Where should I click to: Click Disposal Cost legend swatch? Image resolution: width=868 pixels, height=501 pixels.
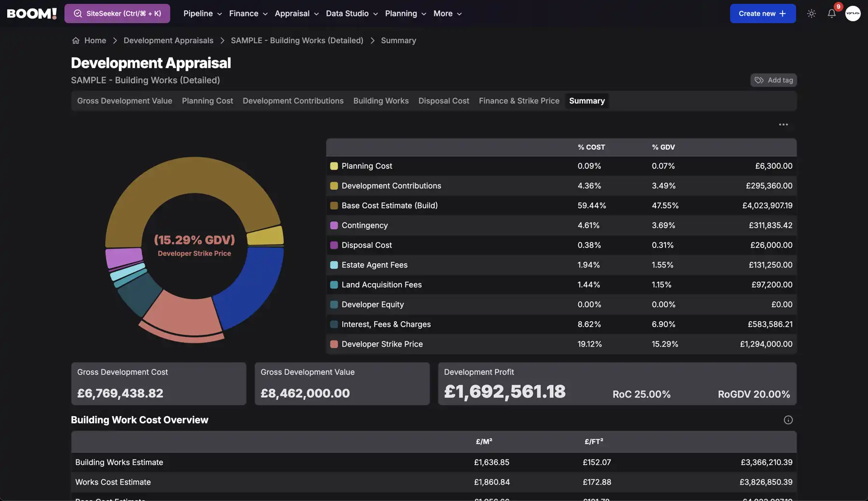click(x=334, y=245)
